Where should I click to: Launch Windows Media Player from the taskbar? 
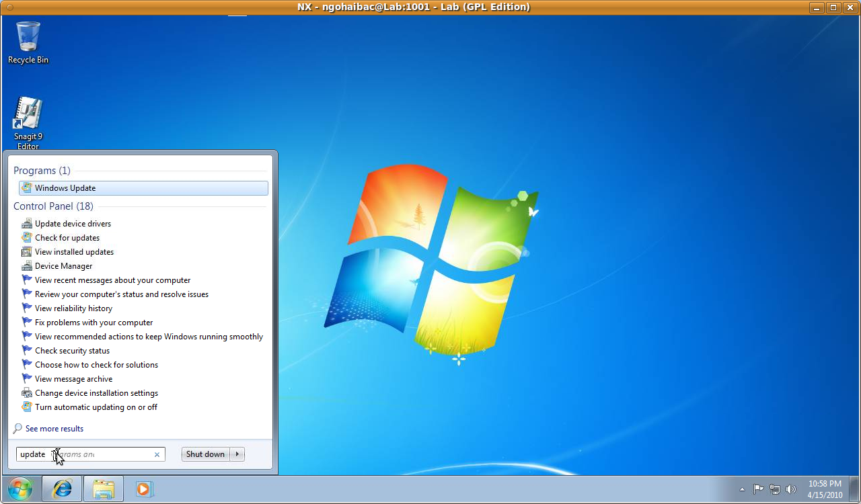pos(143,489)
